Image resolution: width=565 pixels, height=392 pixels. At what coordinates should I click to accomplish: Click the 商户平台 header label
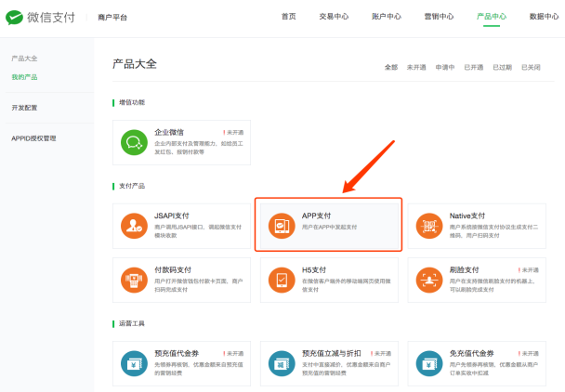tap(112, 18)
